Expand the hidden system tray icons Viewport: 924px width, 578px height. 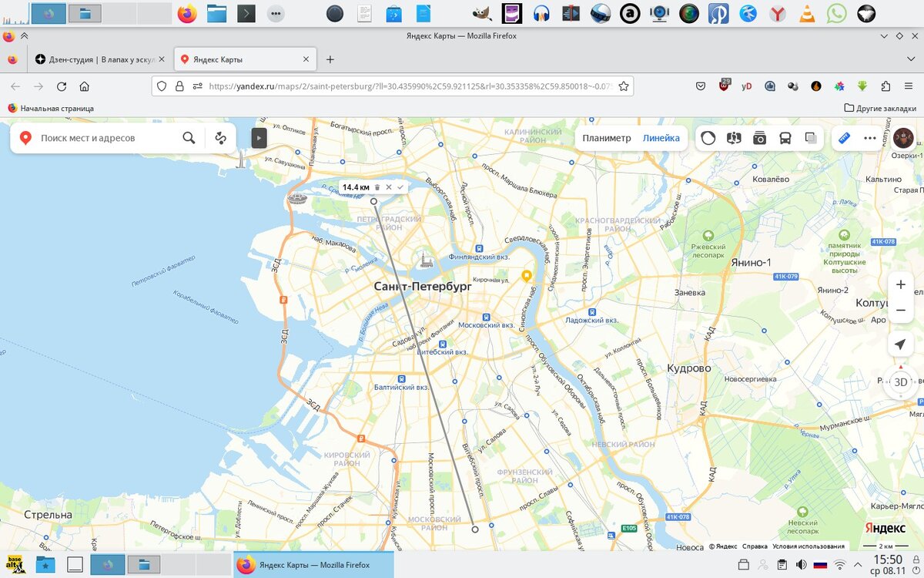pyautogui.click(x=859, y=565)
